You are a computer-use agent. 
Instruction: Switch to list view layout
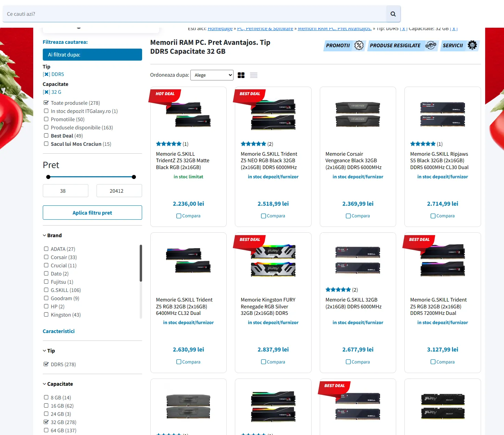tap(254, 75)
